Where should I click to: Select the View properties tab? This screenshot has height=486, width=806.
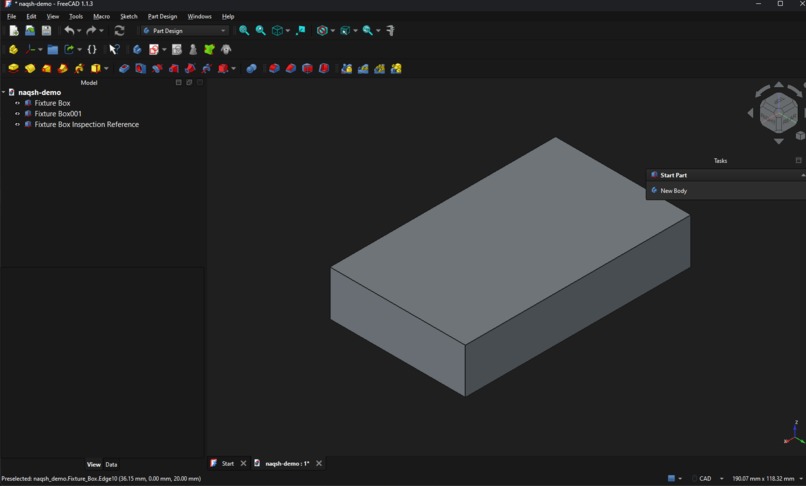coord(94,465)
